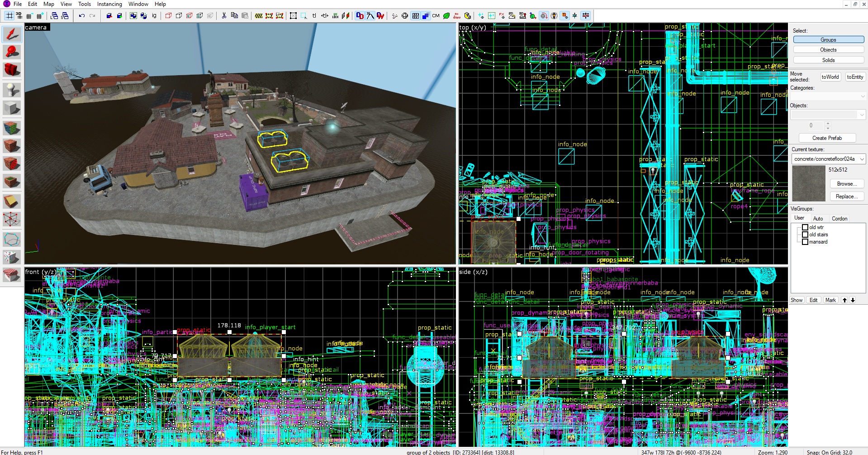Select the Clipping tool

pos(12,201)
